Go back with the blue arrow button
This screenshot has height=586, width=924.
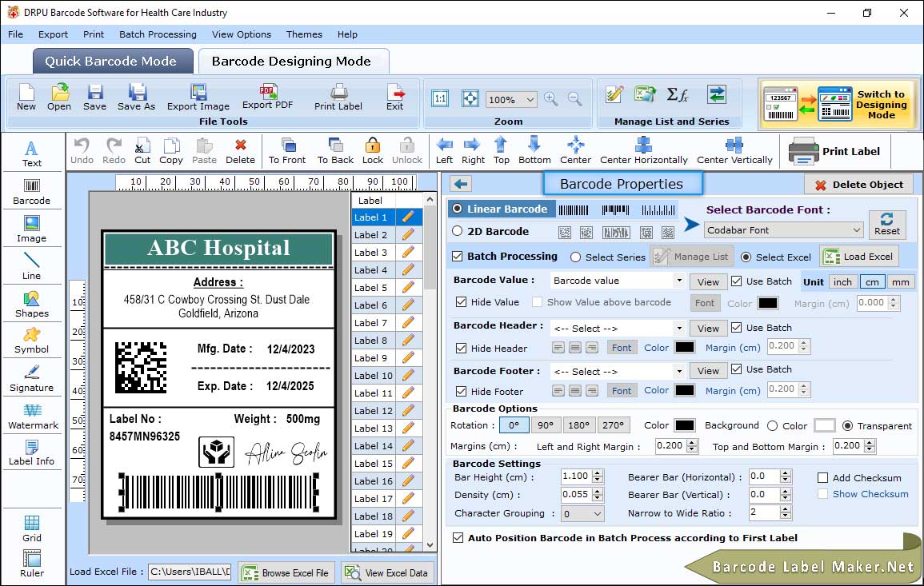click(x=461, y=185)
